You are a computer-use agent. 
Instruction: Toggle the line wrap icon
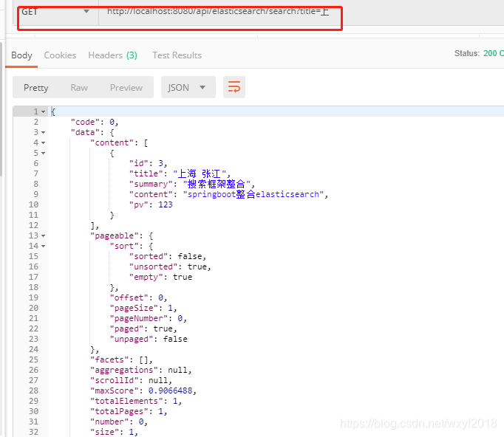(234, 87)
